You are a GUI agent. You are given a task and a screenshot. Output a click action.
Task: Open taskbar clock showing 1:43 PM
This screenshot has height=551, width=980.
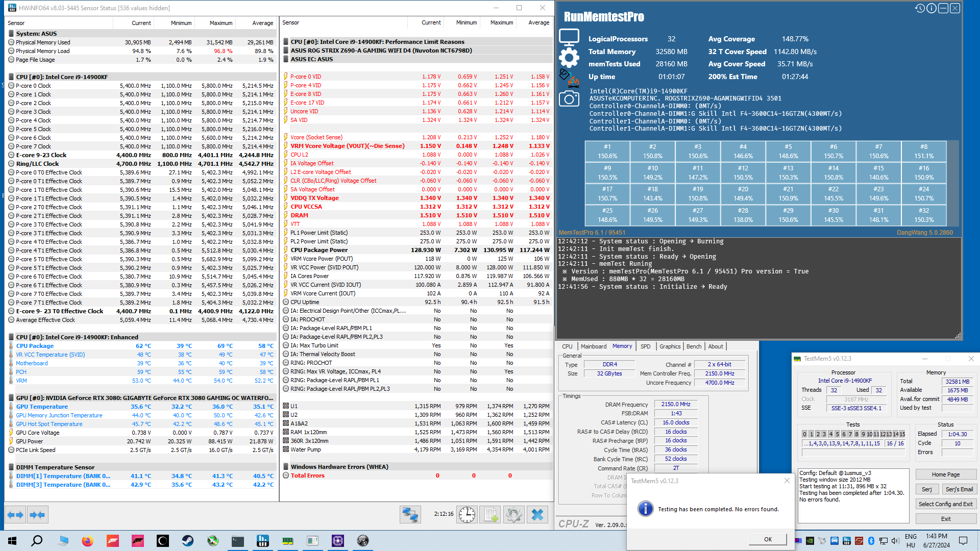(936, 541)
